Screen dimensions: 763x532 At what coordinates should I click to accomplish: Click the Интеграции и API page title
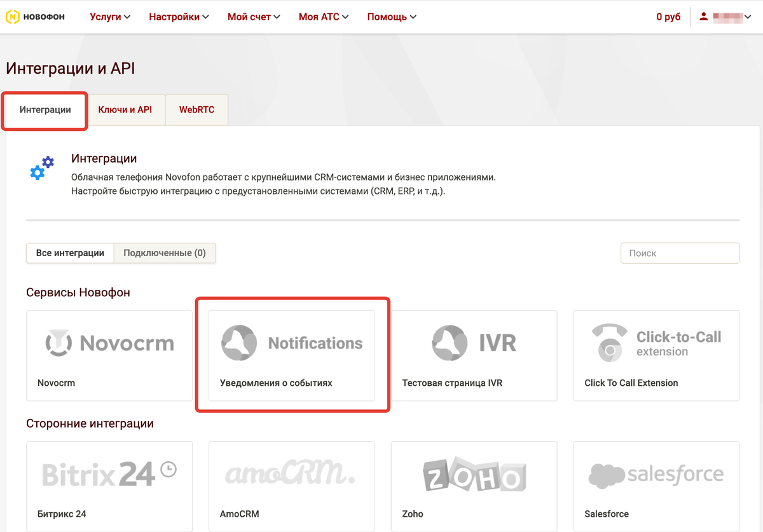point(71,69)
